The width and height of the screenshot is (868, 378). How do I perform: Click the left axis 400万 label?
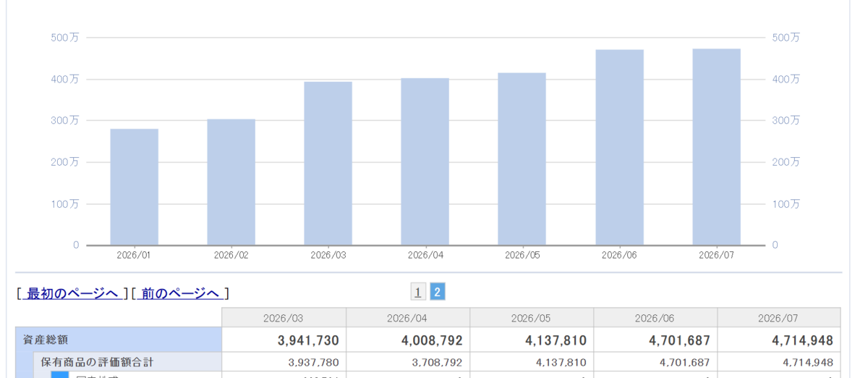[65, 79]
